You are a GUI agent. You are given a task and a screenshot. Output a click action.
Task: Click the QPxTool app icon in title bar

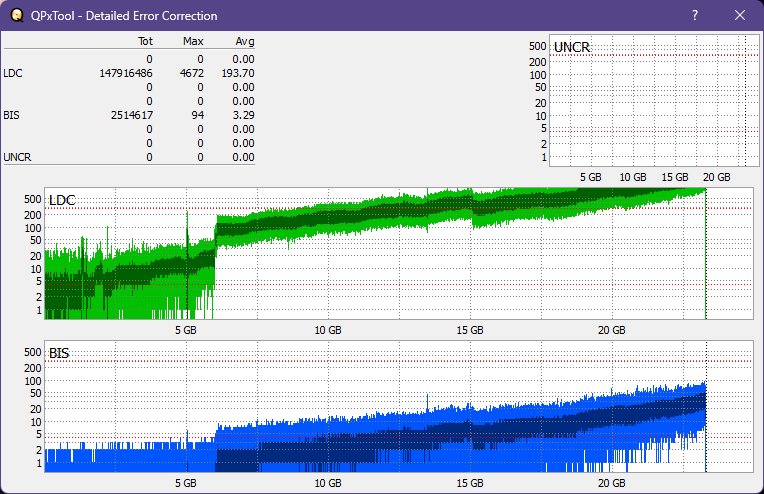(x=16, y=16)
